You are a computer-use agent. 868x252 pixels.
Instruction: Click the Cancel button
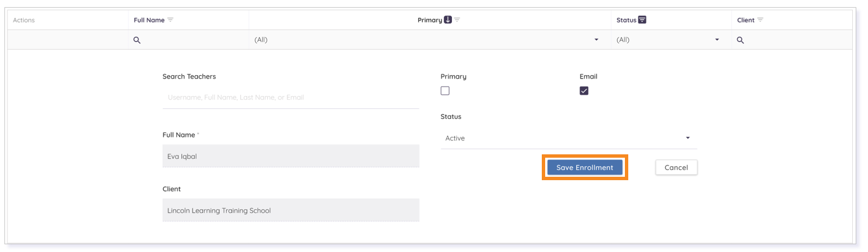point(676,168)
